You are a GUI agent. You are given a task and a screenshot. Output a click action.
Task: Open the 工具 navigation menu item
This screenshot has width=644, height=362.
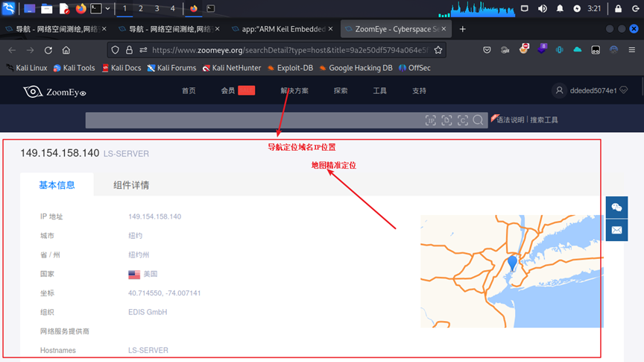379,91
